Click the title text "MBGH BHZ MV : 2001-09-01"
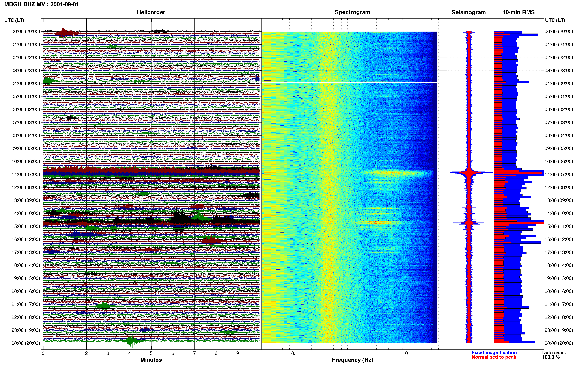Image resolution: width=588 pixels, height=368 pixels. coord(42,4)
